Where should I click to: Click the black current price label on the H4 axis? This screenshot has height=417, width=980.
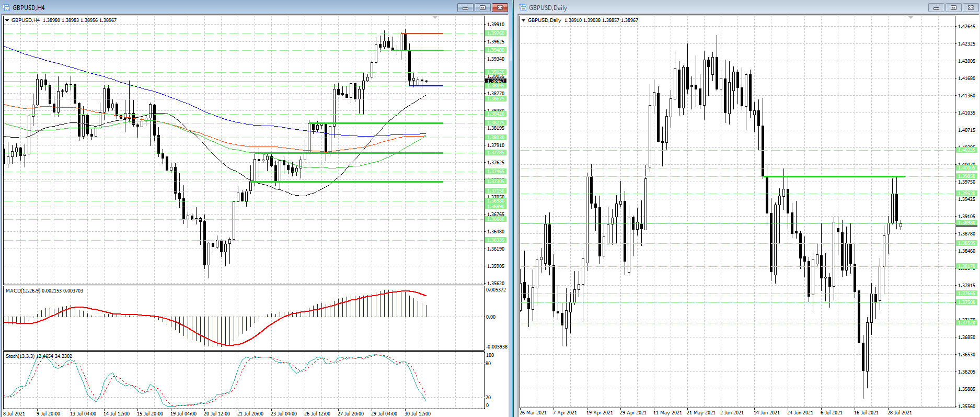click(x=496, y=81)
